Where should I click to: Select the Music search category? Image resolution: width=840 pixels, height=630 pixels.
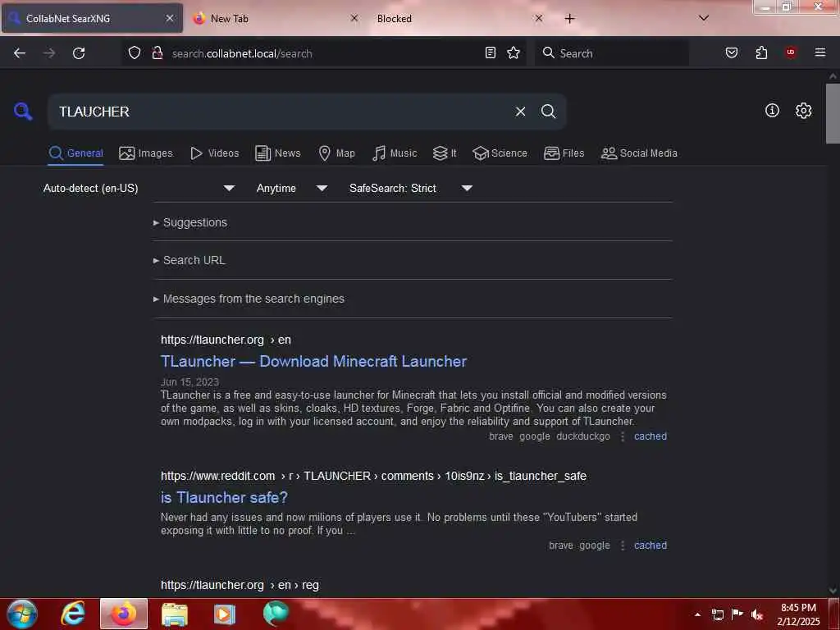click(x=395, y=153)
